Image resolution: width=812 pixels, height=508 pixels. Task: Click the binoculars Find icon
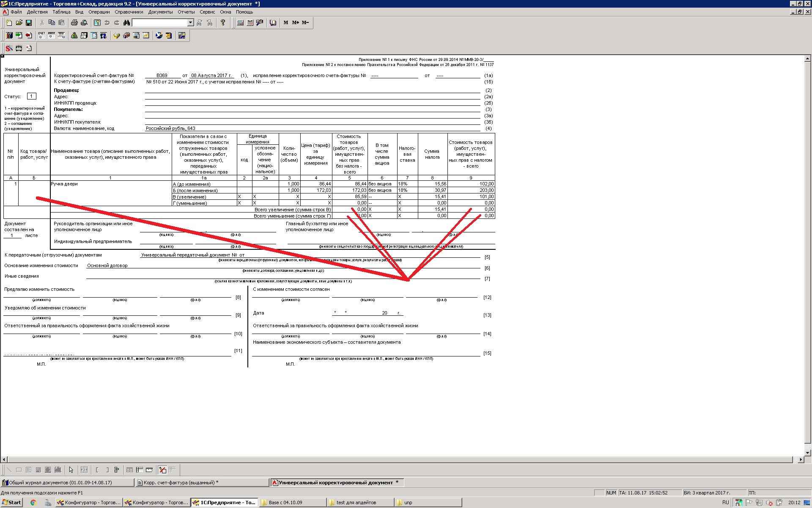tap(126, 23)
